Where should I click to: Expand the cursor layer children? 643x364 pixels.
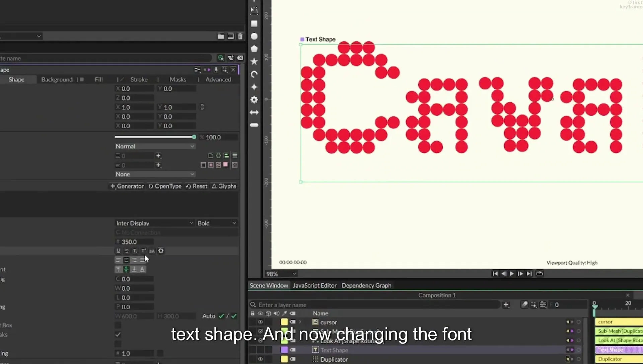(x=300, y=322)
